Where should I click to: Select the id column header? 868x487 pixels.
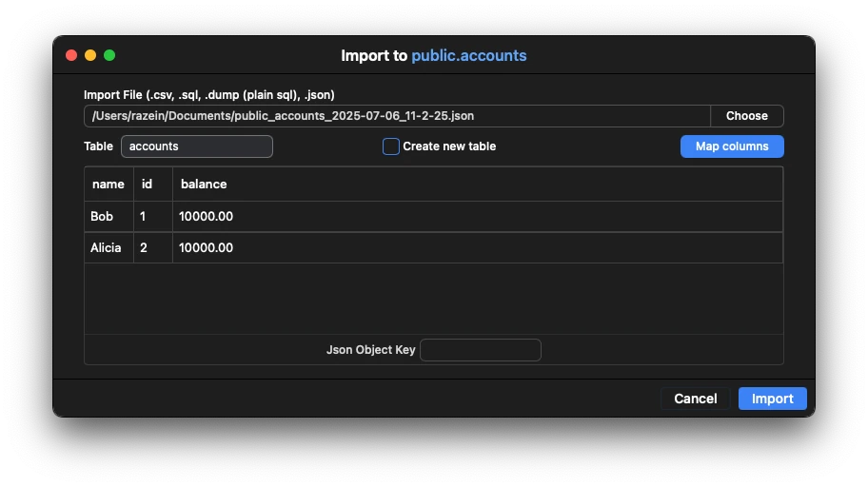pos(153,184)
